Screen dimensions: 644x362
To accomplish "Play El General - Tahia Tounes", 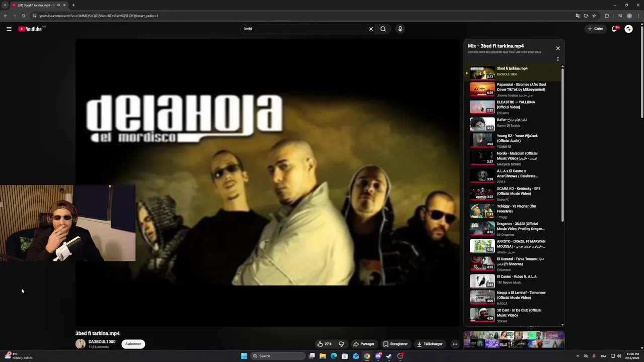I will [513, 263].
